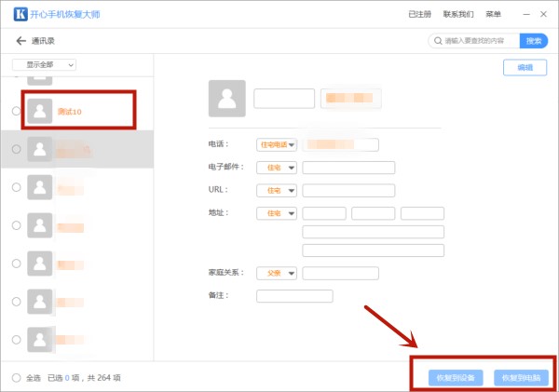Image resolution: width=559 pixels, height=392 pixels.
Task: Click the avatar of contact 测试10
Action: [x=39, y=111]
